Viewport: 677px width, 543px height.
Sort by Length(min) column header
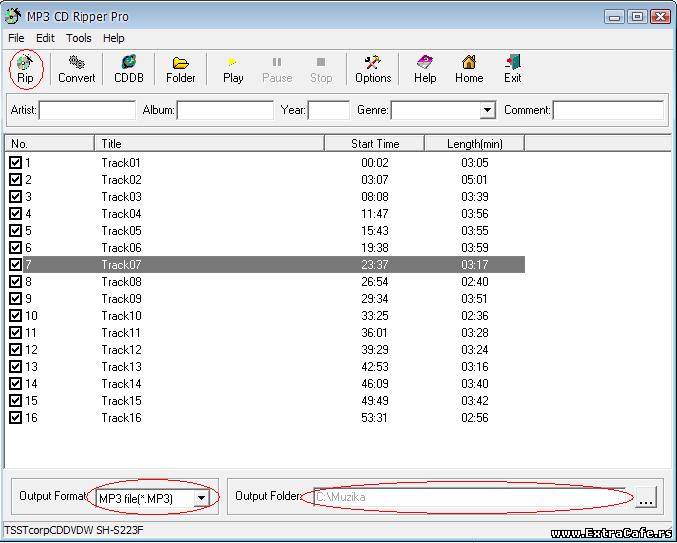click(475, 144)
